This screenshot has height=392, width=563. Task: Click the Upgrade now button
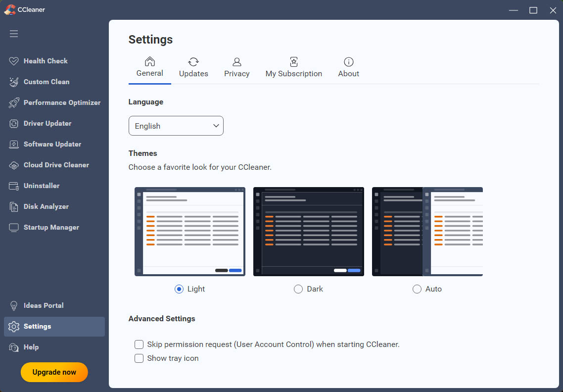(54, 372)
